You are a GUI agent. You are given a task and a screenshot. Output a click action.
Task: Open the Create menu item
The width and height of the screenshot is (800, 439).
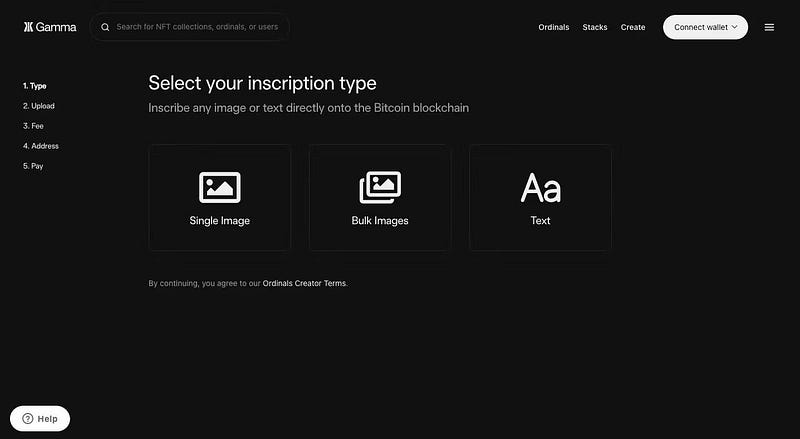(x=633, y=28)
